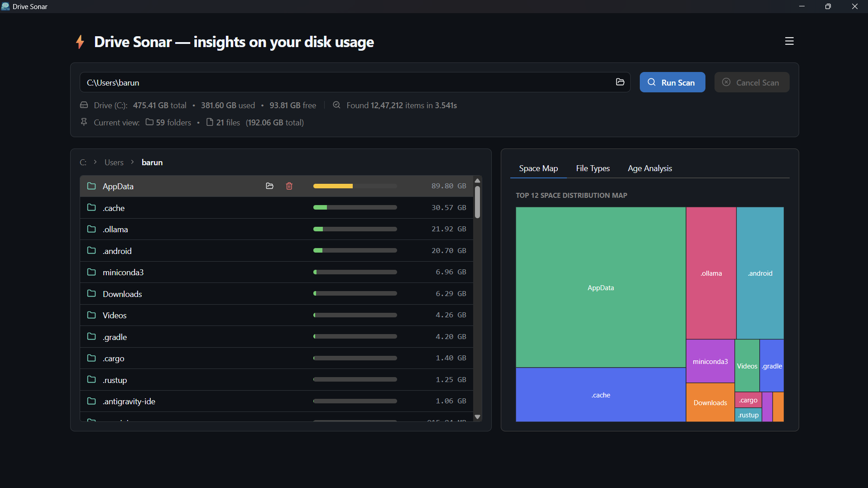
Task: Click the .gradle folder icon
Action: tap(91, 336)
